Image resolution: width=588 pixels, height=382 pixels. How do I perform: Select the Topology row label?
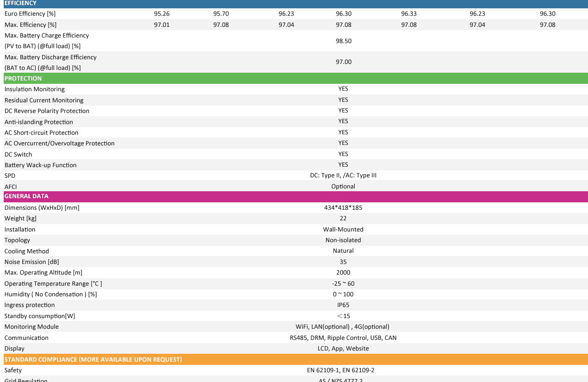(18, 240)
